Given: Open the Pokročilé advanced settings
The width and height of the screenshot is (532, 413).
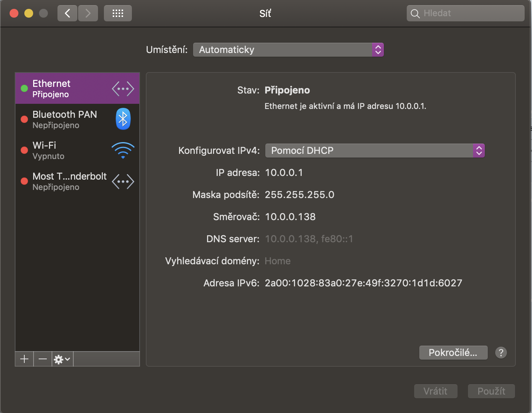Looking at the screenshot, I should 453,353.
